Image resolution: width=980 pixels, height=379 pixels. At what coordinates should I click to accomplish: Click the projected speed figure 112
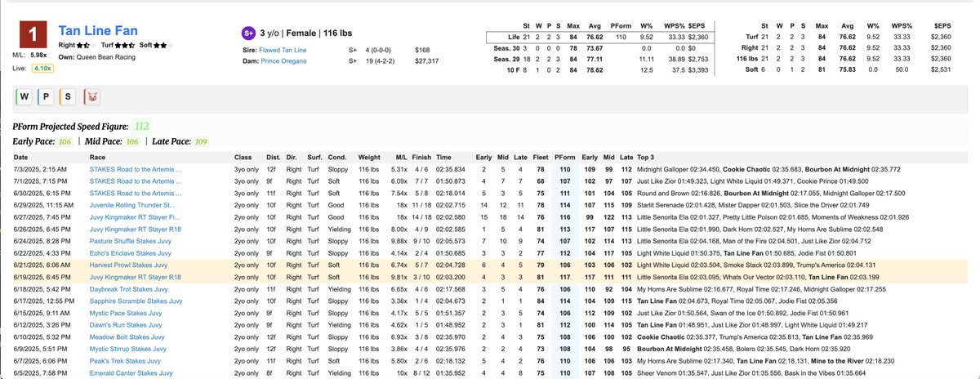[142, 126]
